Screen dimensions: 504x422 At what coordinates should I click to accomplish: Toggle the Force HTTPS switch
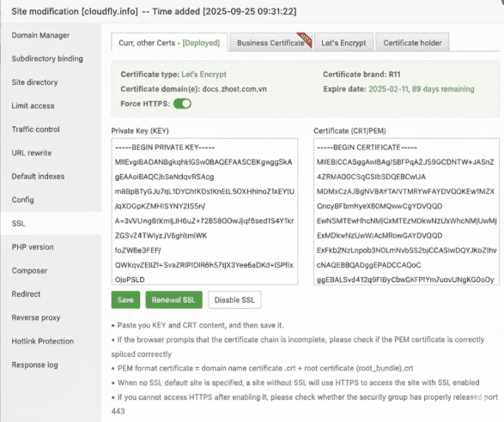(x=182, y=104)
